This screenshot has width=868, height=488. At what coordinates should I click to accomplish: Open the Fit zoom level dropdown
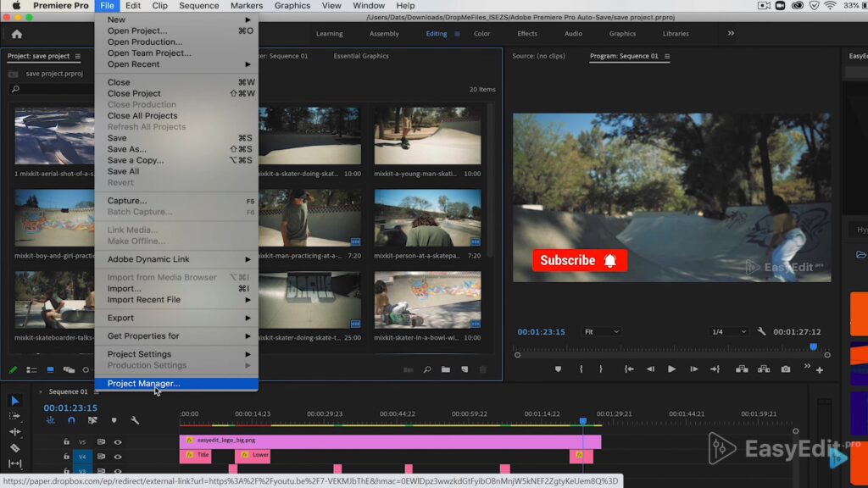[602, 332]
